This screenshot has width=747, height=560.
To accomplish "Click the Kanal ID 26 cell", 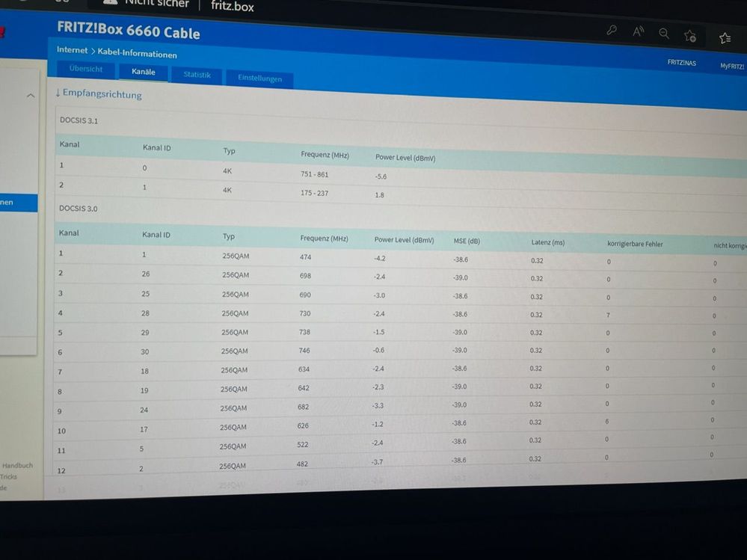I will pos(146,274).
